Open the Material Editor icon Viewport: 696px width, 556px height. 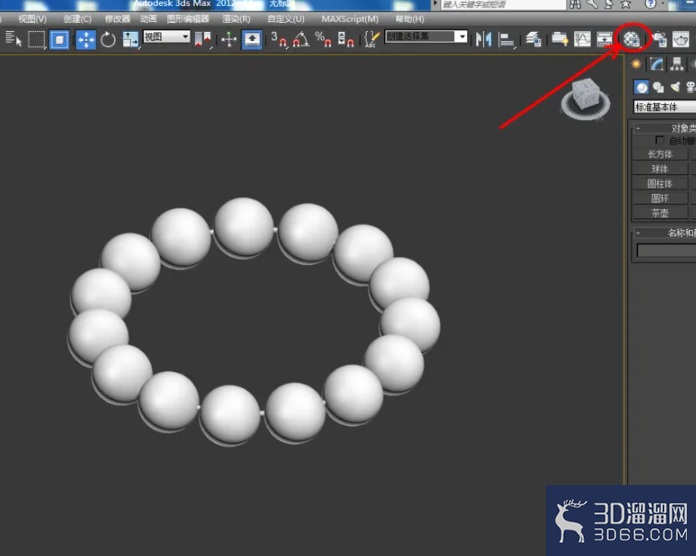[x=632, y=39]
